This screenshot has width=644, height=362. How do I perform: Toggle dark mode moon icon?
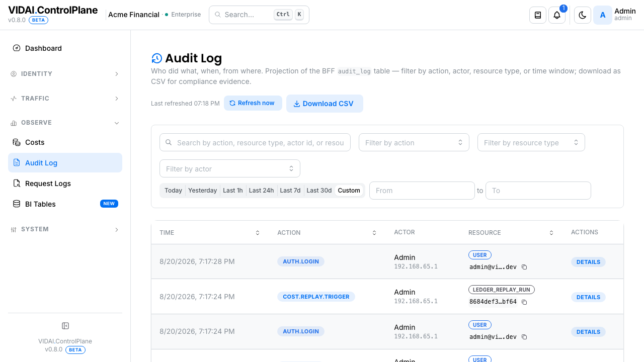coord(583,15)
